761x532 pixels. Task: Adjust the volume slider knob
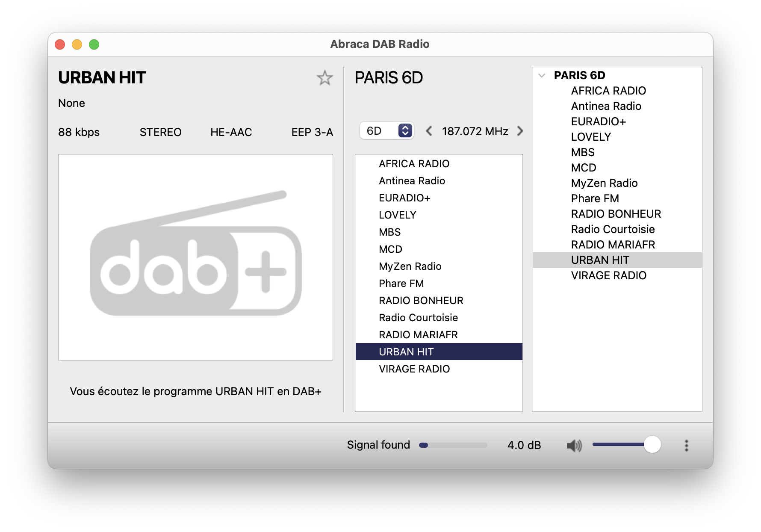tap(652, 445)
